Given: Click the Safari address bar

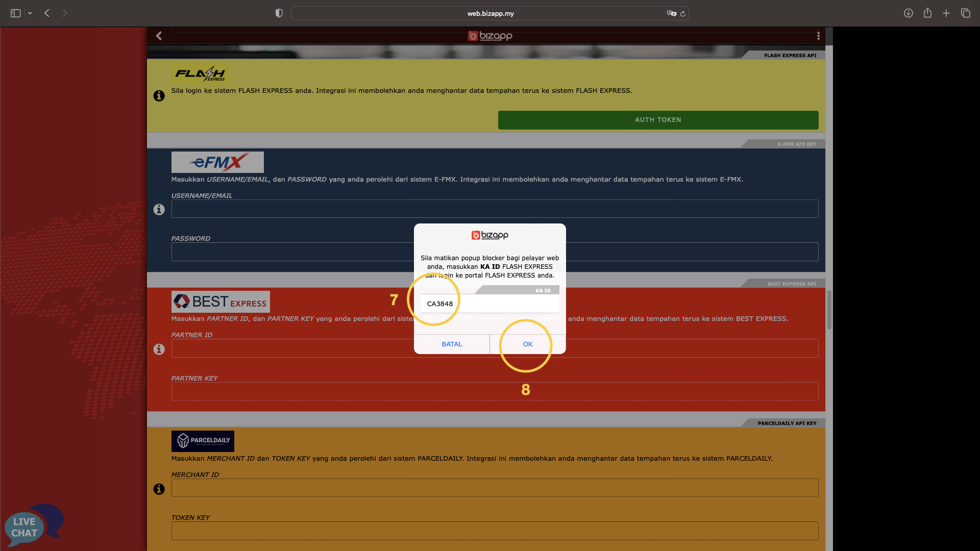Looking at the screenshot, I should point(490,13).
